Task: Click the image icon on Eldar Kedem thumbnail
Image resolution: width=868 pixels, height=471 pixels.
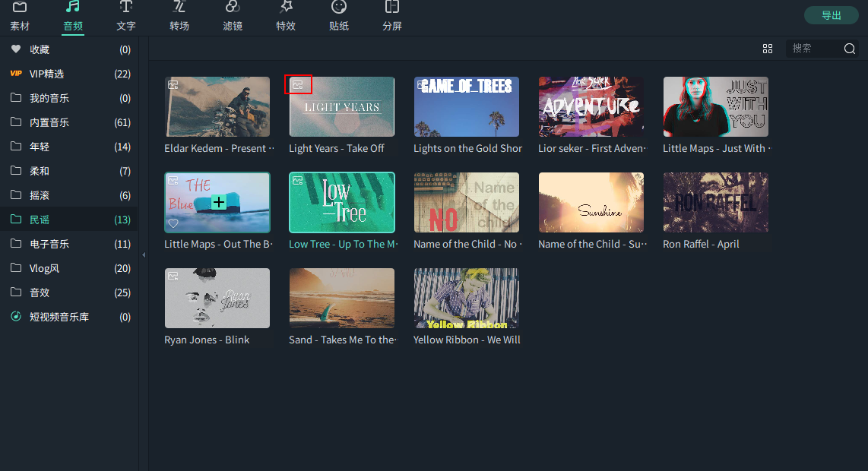Action: (173, 84)
